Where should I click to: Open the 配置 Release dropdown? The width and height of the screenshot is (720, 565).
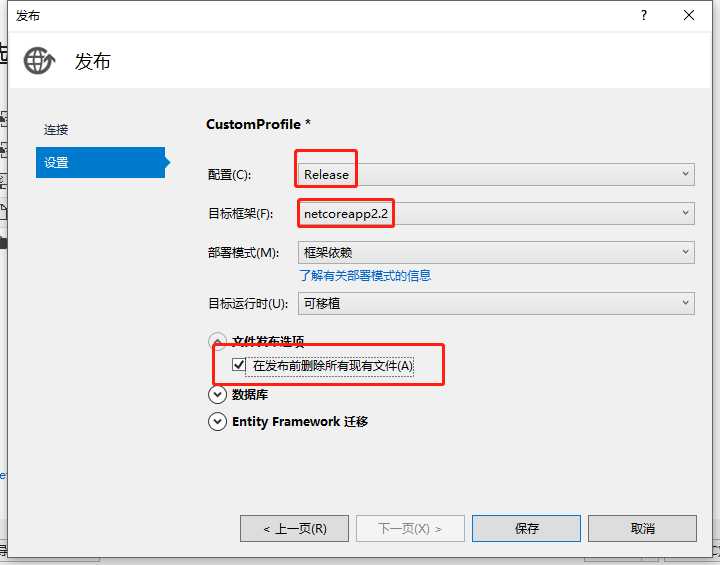coord(496,175)
